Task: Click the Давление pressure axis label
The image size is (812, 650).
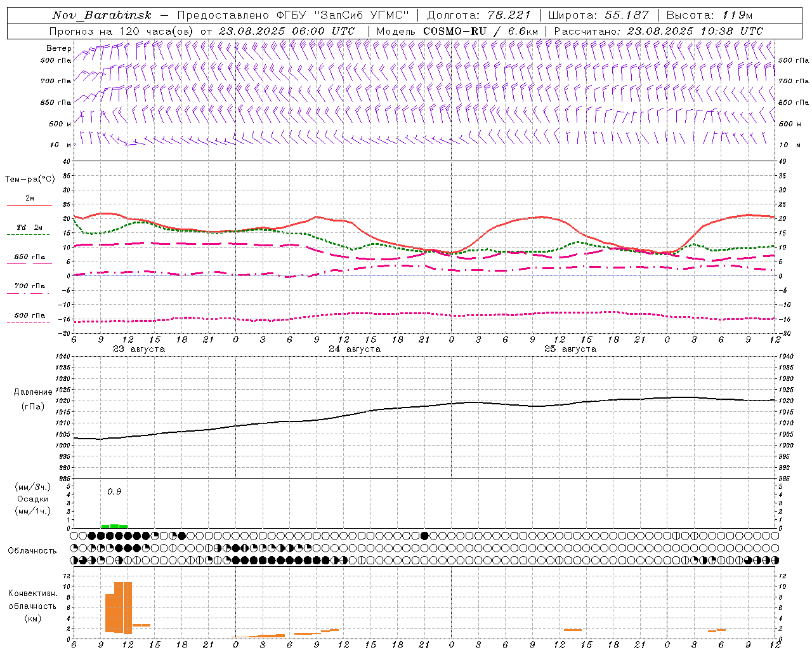Action: click(33, 392)
